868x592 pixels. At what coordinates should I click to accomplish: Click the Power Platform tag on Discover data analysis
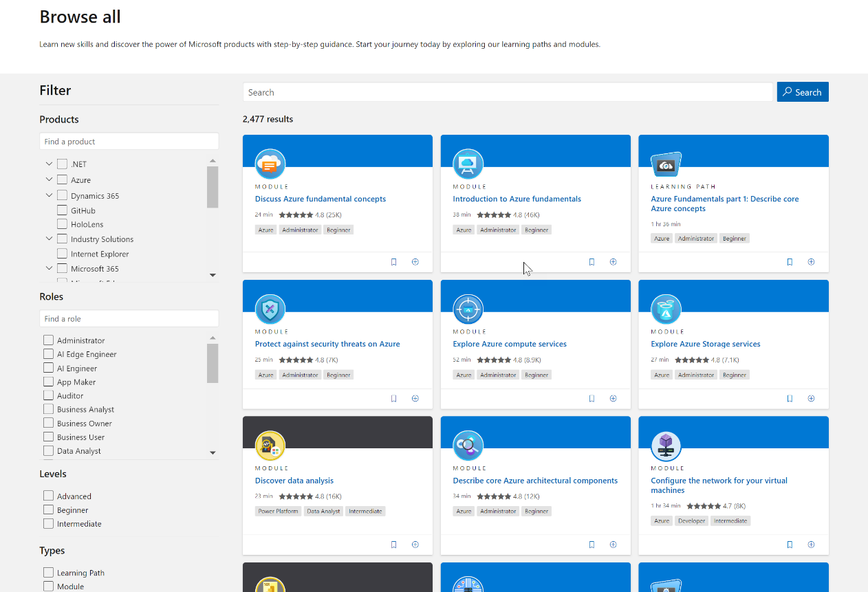pyautogui.click(x=278, y=512)
